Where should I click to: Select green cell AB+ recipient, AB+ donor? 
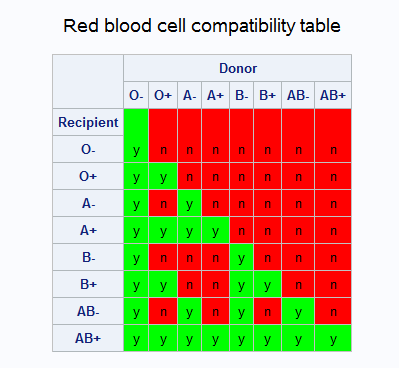333,338
